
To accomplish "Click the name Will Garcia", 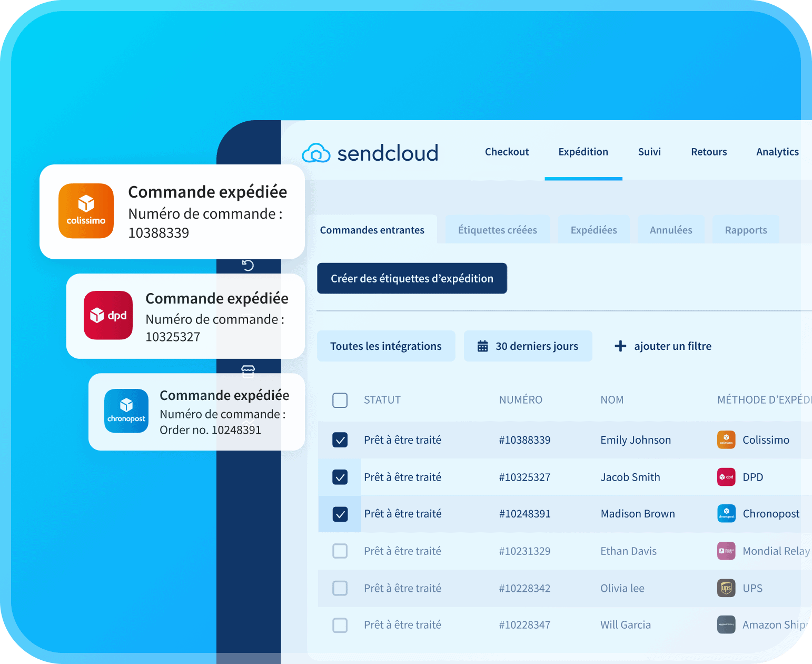I will tap(626, 625).
